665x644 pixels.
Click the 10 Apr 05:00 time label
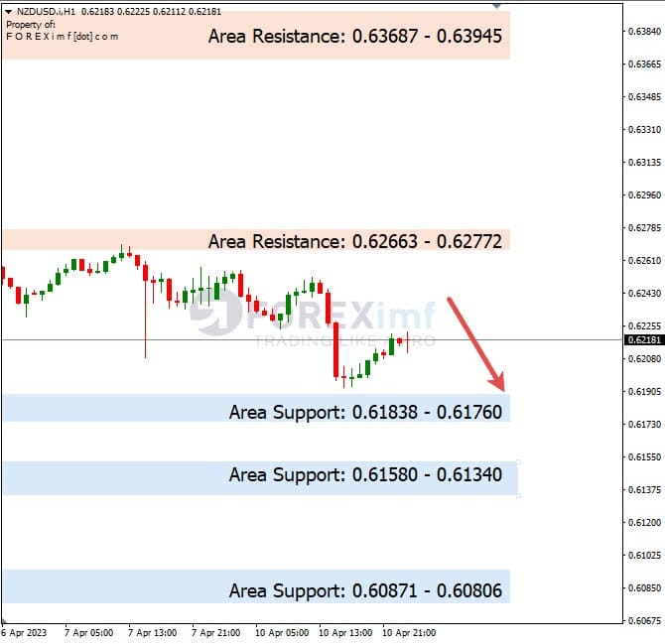(282, 632)
